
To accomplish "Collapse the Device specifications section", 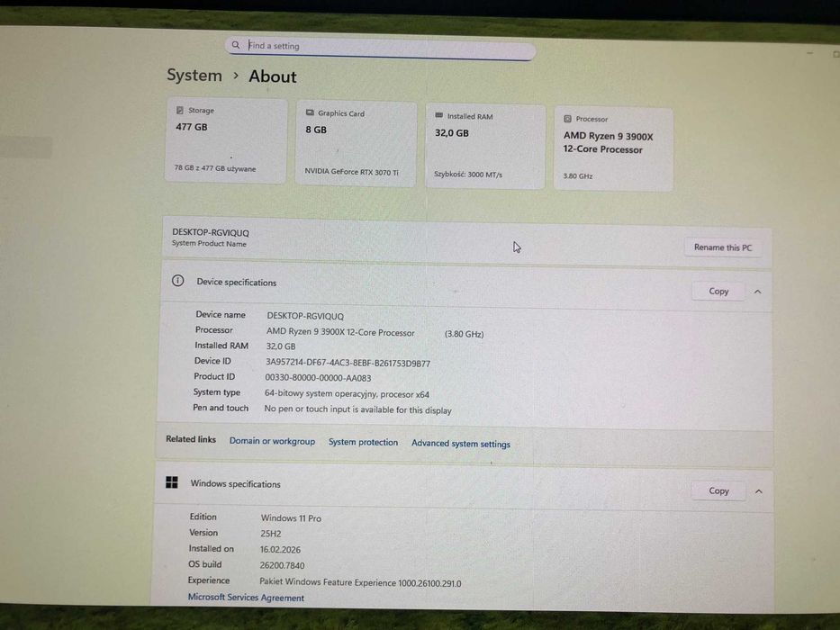I will click(x=757, y=292).
